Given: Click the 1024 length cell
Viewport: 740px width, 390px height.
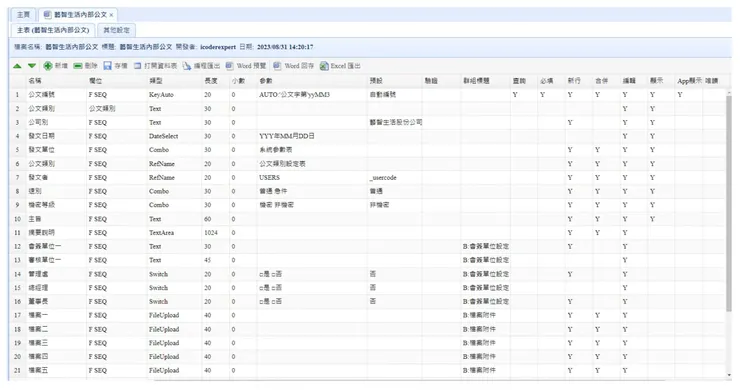Looking at the screenshot, I should [215, 233].
